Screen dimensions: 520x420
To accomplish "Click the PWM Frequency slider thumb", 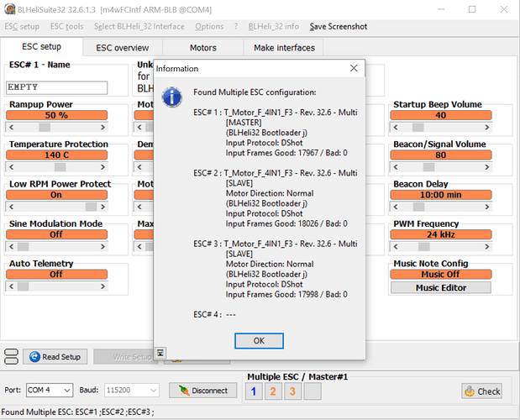I will tap(424, 247).
